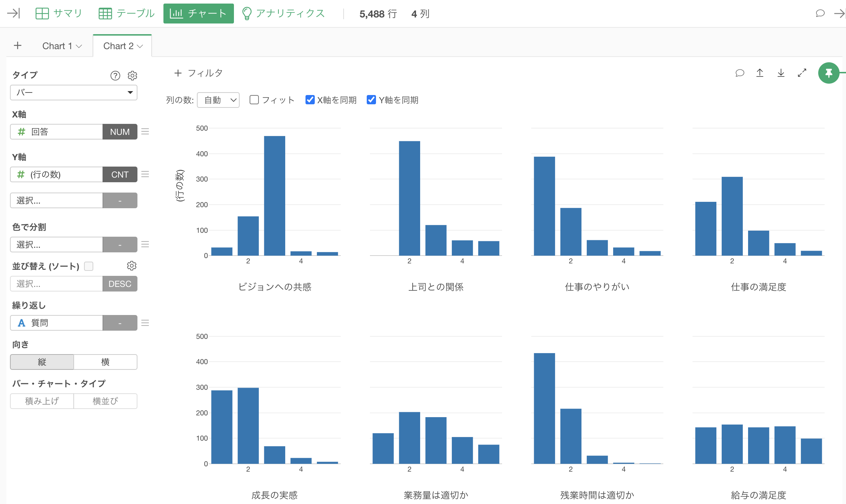846x504 pixels.
Task: Click the 色で分割 column selection field
Action: click(x=57, y=245)
